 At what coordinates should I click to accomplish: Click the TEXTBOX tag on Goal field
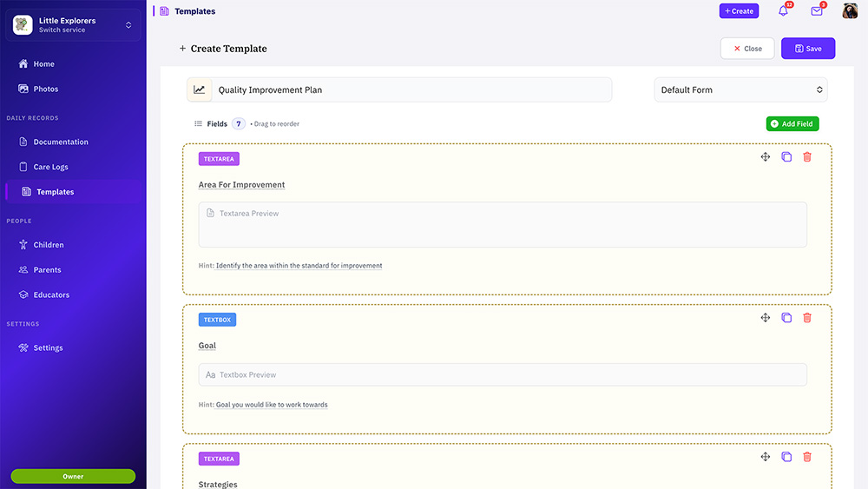pos(217,320)
